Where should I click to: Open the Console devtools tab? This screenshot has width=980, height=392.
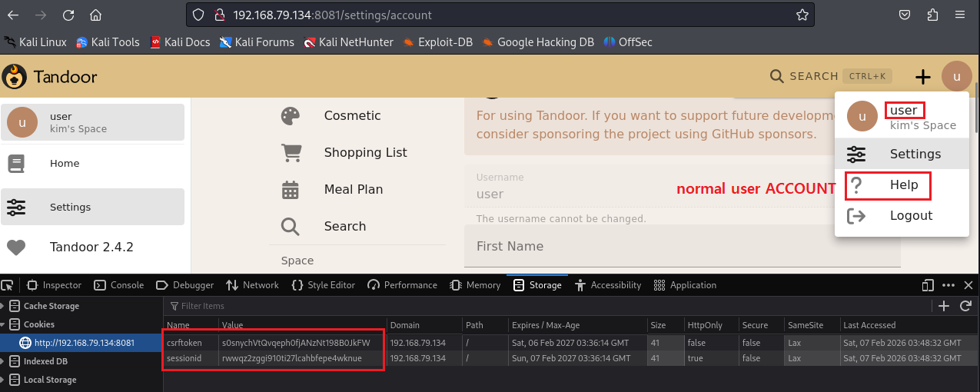[119, 285]
